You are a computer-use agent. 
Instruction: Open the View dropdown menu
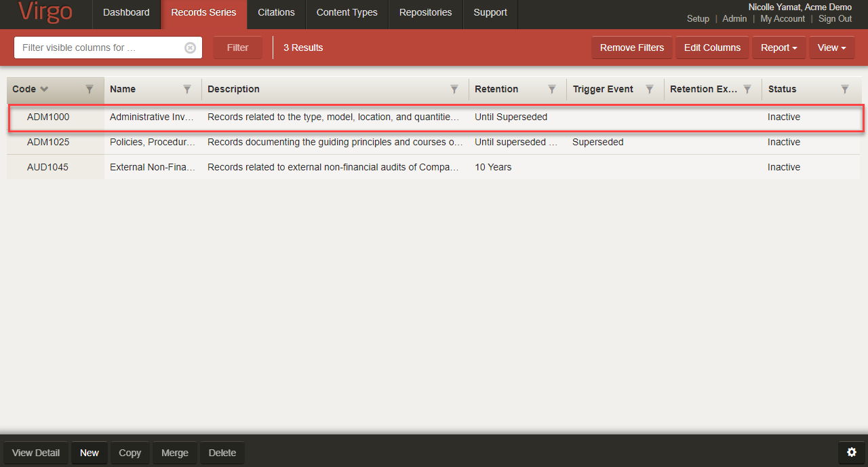(x=831, y=48)
